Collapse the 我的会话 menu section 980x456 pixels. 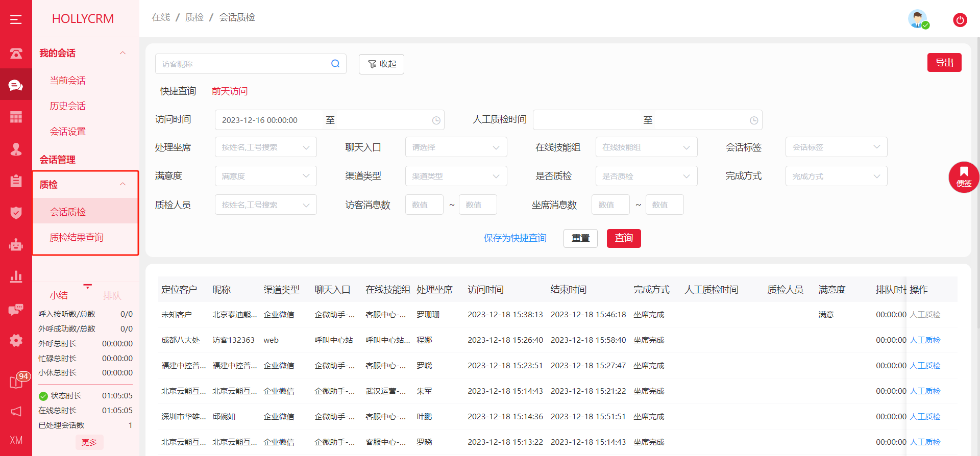[x=122, y=53]
